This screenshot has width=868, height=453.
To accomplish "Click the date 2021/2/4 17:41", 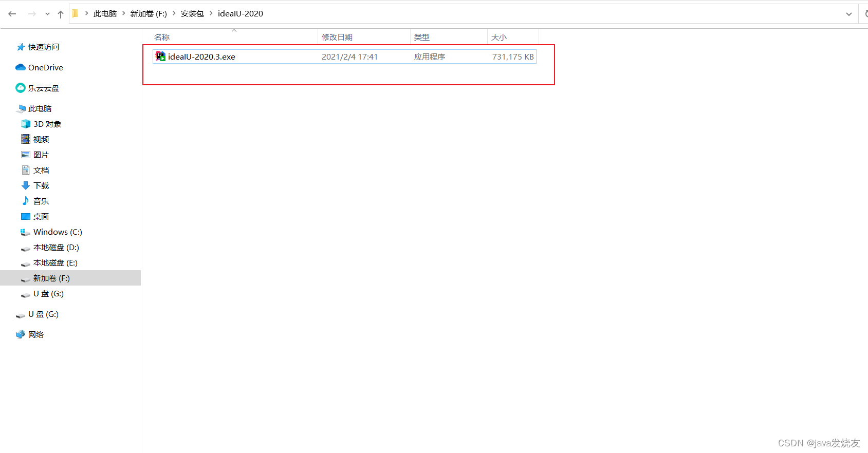I will 349,57.
